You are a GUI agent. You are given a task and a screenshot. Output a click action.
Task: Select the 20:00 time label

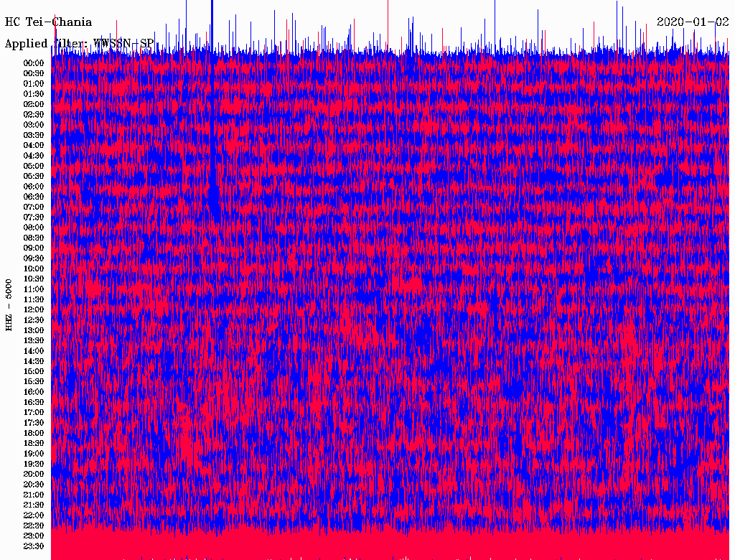(34, 475)
